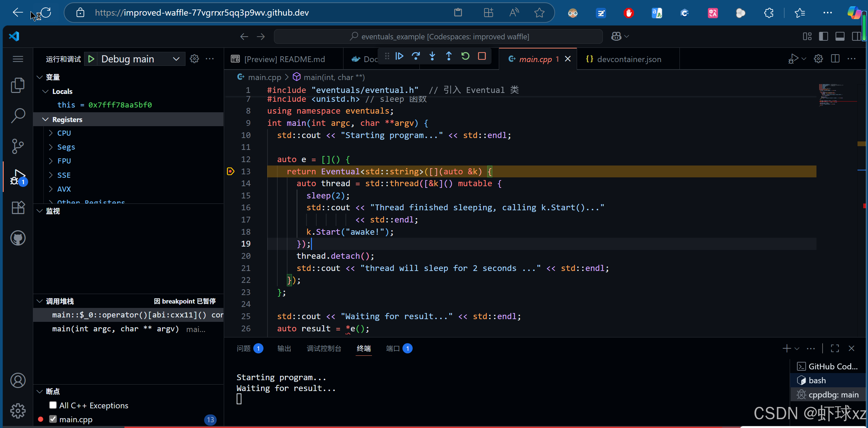Switch to devcontainer.json tab
Viewport: 868px width, 428px height.
[x=628, y=59]
